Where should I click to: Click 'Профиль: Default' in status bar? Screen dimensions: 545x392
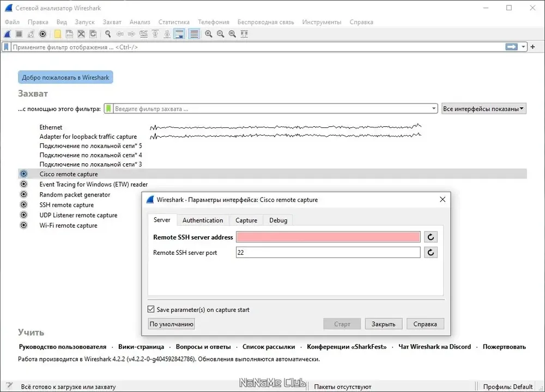pos(507,387)
